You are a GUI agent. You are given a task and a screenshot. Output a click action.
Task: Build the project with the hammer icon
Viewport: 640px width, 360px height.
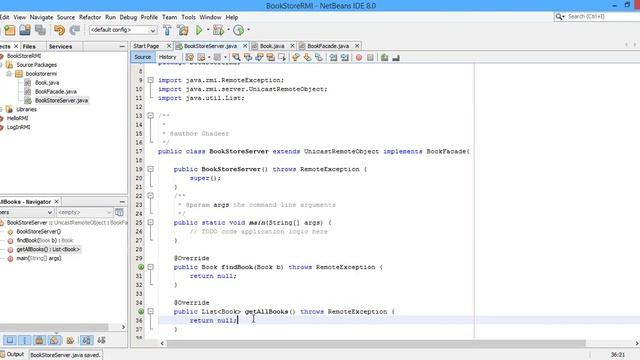(167, 30)
